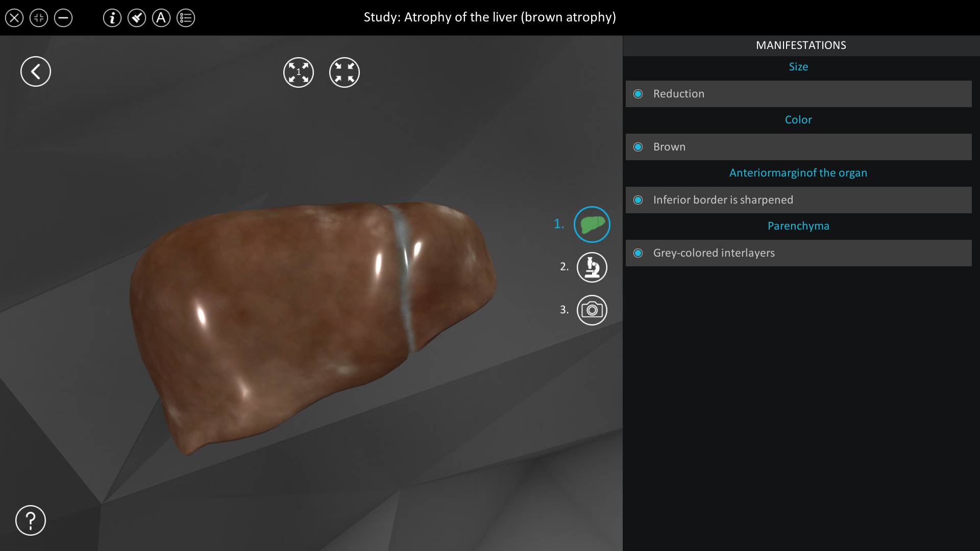The width and height of the screenshot is (980, 551).
Task: Open the information (i) icon
Action: [112, 18]
